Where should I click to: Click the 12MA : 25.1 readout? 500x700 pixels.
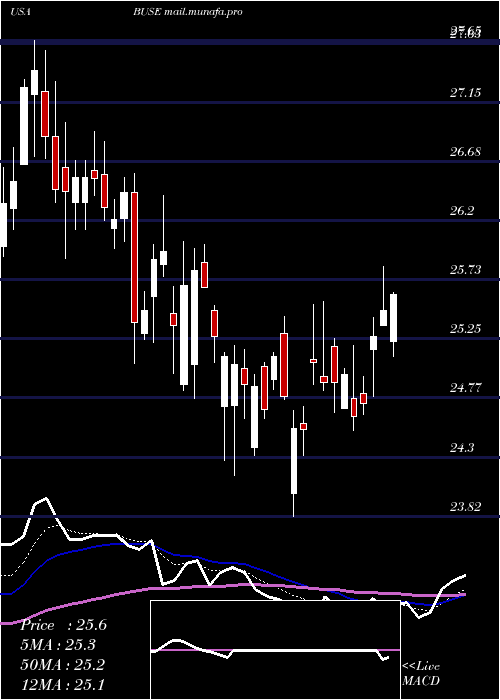coord(62,684)
